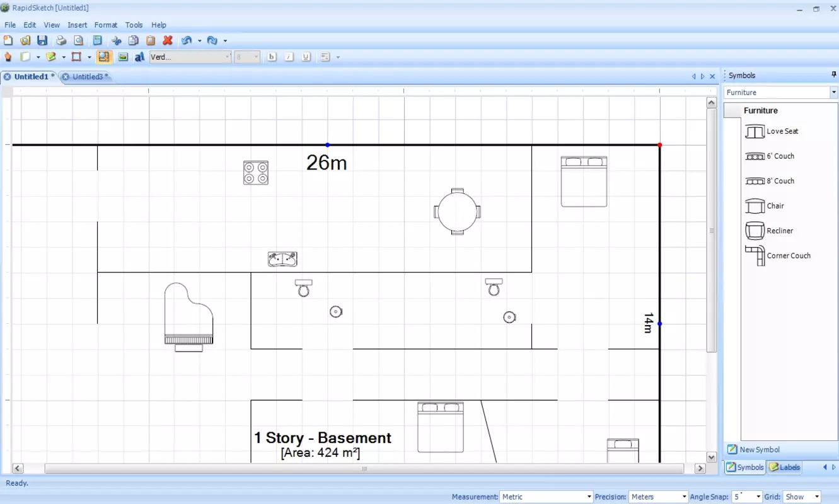Toggle underline formatting
839x504 pixels.
point(306,57)
